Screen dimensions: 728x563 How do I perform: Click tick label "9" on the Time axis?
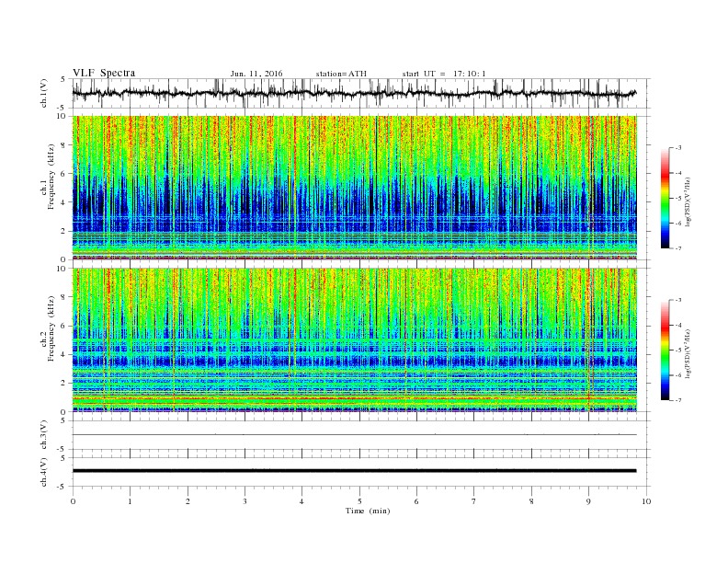(588, 501)
